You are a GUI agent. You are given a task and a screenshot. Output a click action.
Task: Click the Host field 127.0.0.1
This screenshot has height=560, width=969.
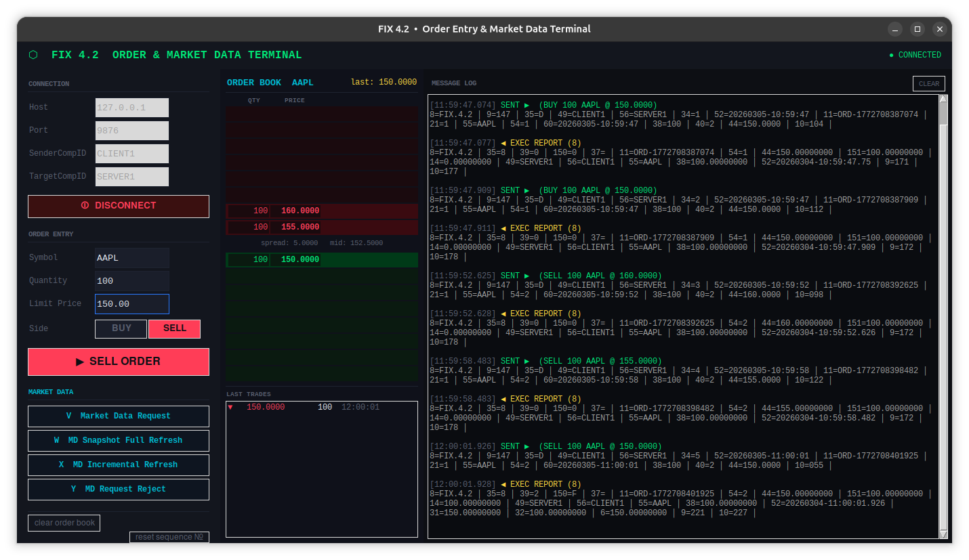(x=132, y=108)
